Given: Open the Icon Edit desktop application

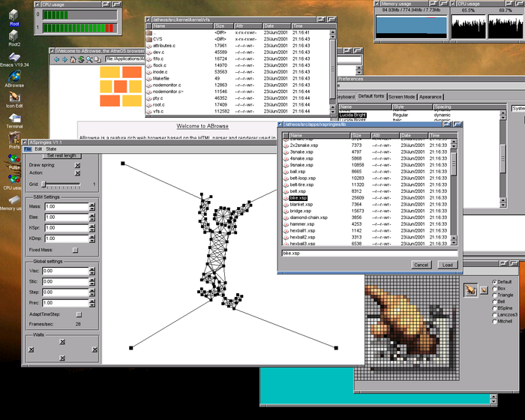Looking at the screenshot, I should (x=13, y=97).
